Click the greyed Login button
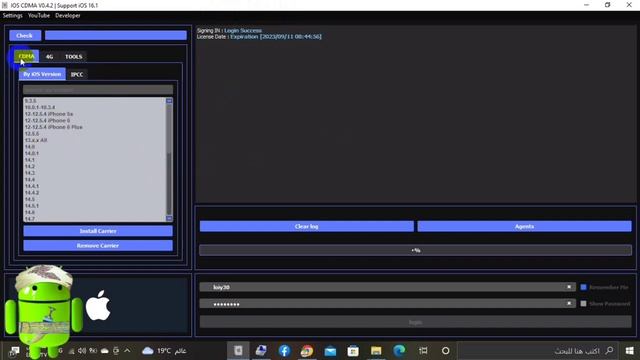640x360 pixels. 416,322
